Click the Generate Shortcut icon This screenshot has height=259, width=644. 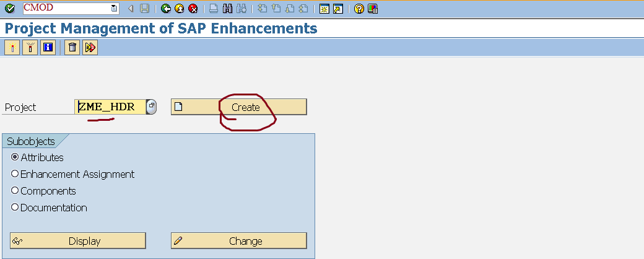[x=337, y=9]
